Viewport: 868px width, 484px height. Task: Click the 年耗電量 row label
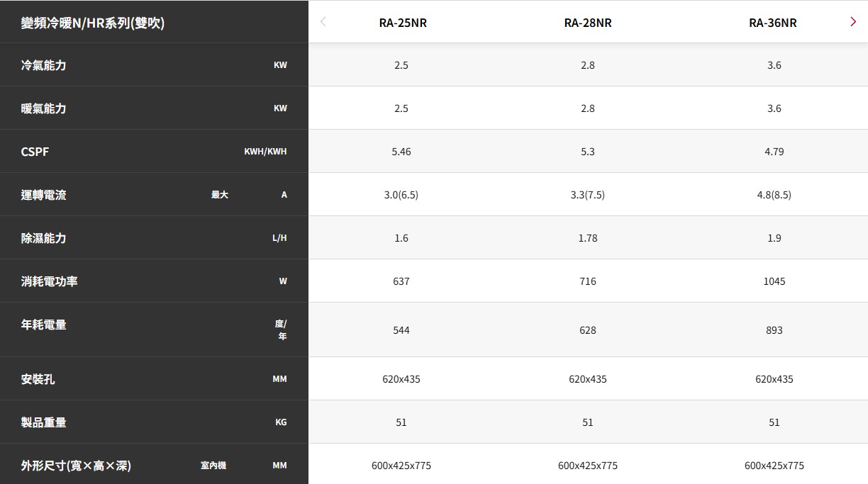coord(44,325)
